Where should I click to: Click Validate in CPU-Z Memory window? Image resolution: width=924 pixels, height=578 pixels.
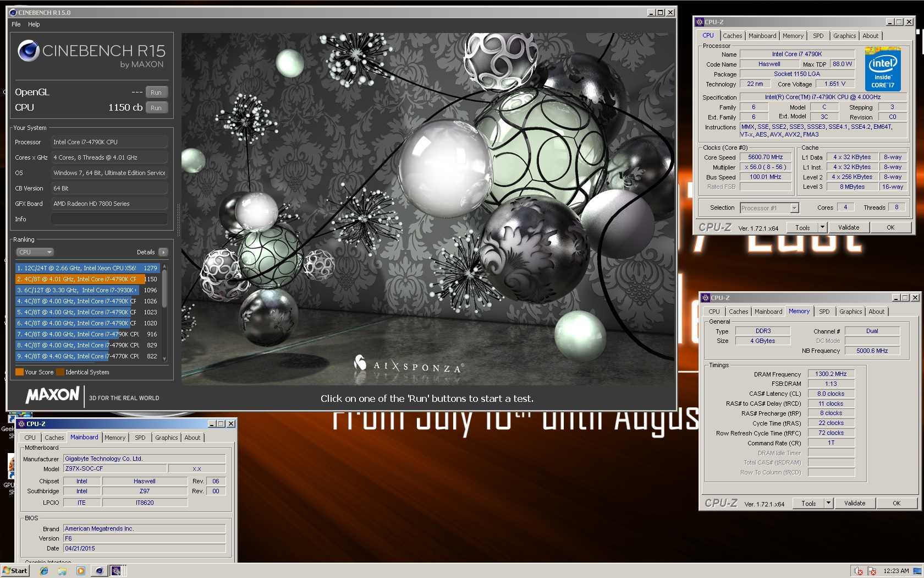coord(855,503)
